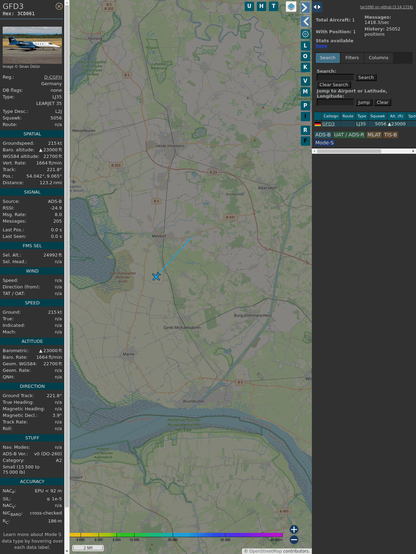
Task: Open the D-CGFH registration link
Action: click(x=53, y=77)
